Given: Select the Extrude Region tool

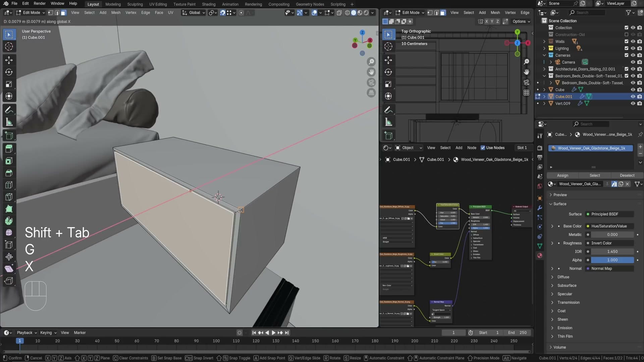Looking at the screenshot, I should (9, 148).
